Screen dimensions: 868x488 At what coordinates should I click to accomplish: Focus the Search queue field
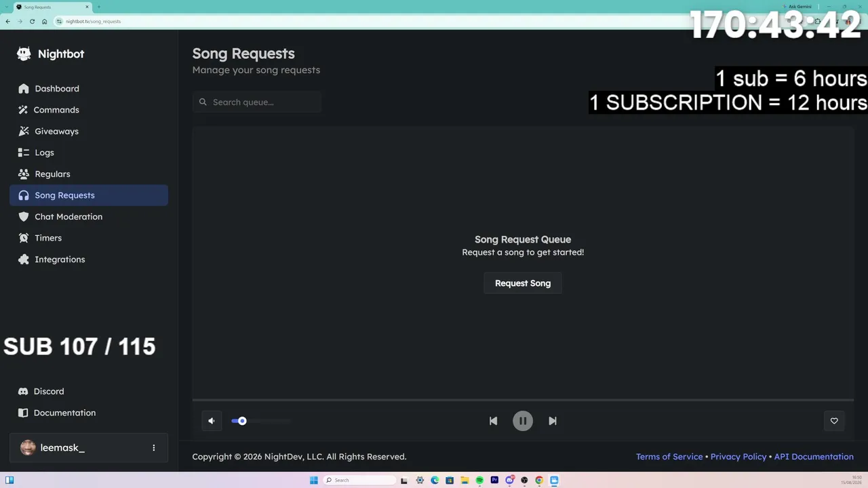coord(257,102)
